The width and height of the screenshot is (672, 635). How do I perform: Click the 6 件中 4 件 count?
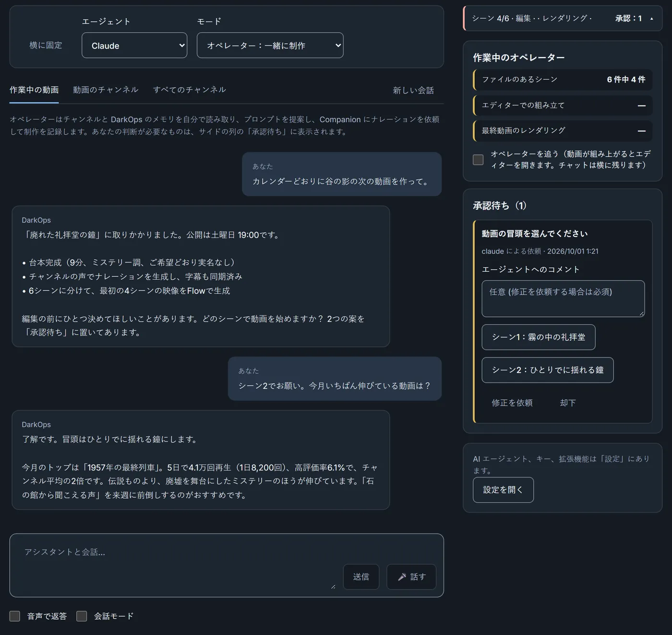coord(626,80)
